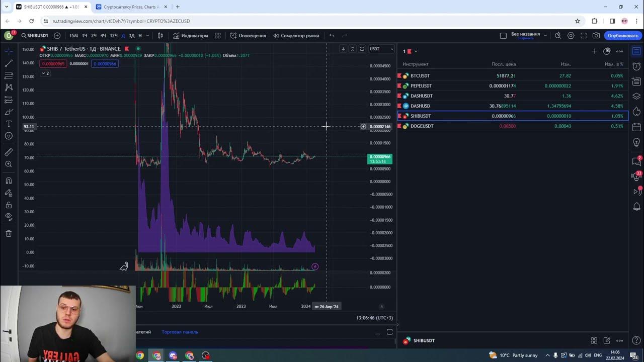
Task: Enter fullscreen chart mode
Action: 584,36
